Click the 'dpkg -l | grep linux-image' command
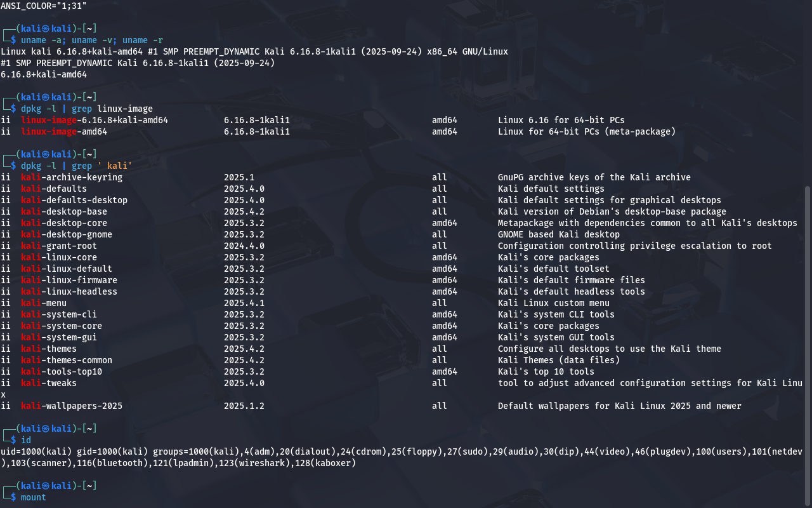 (86, 109)
